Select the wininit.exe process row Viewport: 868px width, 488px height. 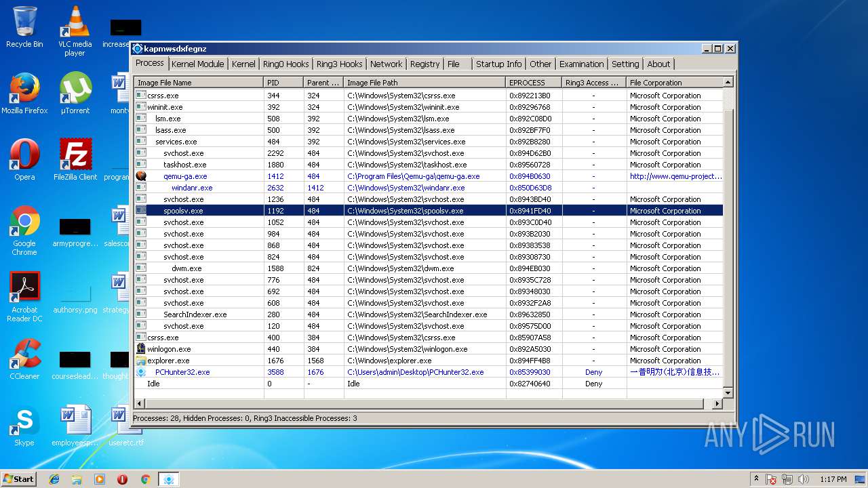click(429, 107)
